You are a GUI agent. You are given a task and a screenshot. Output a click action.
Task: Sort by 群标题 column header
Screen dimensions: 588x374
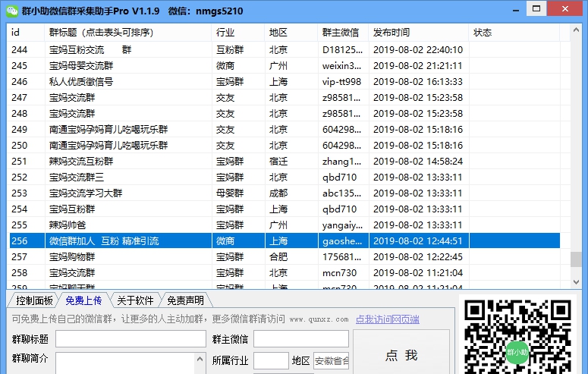click(127, 33)
